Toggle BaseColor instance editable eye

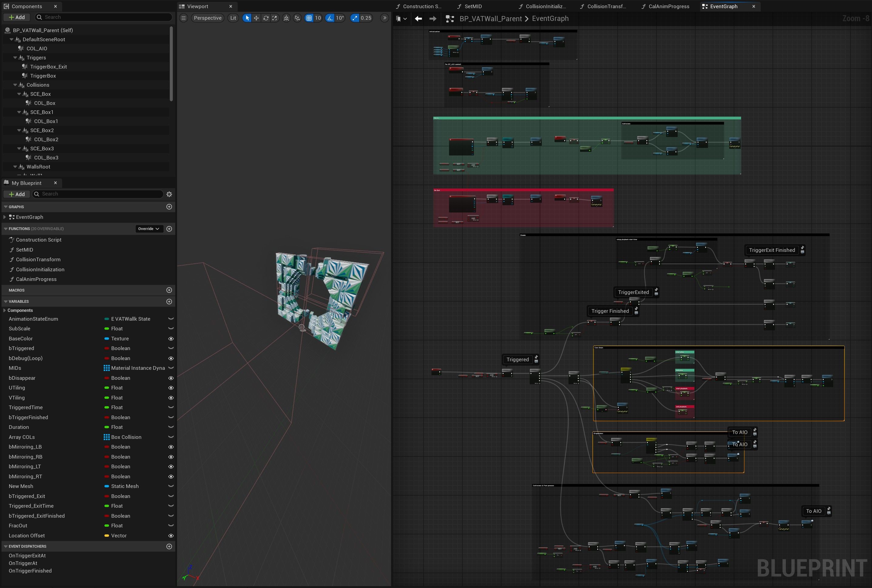pos(171,339)
